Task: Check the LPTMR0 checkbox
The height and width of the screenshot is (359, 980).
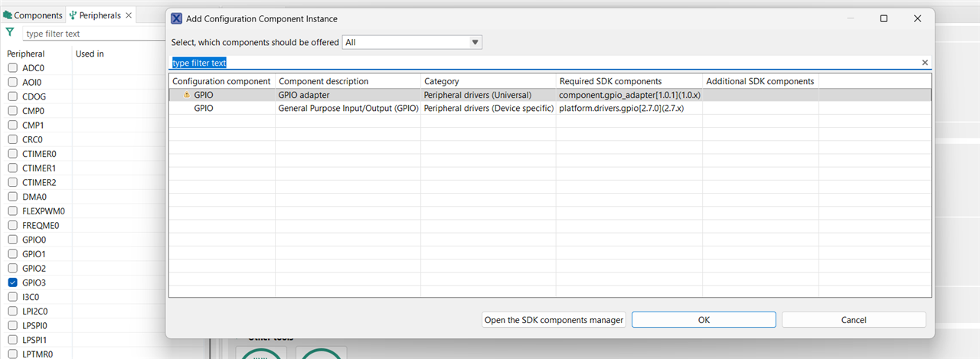Action: click(x=12, y=354)
